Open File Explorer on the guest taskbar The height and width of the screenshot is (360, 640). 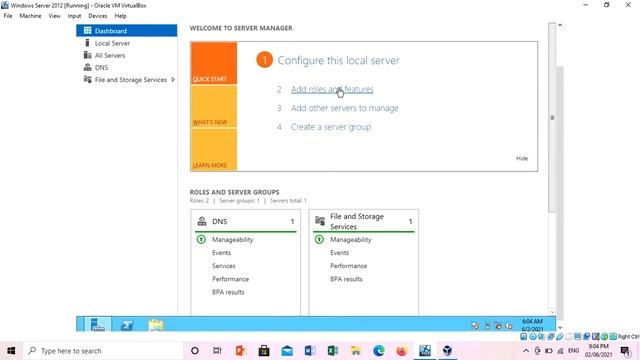[156, 325]
